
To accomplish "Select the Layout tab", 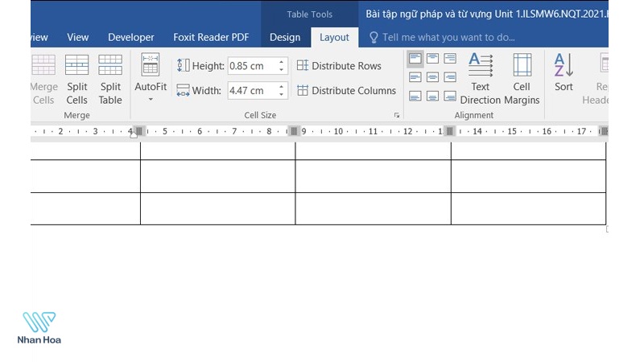I will (334, 37).
